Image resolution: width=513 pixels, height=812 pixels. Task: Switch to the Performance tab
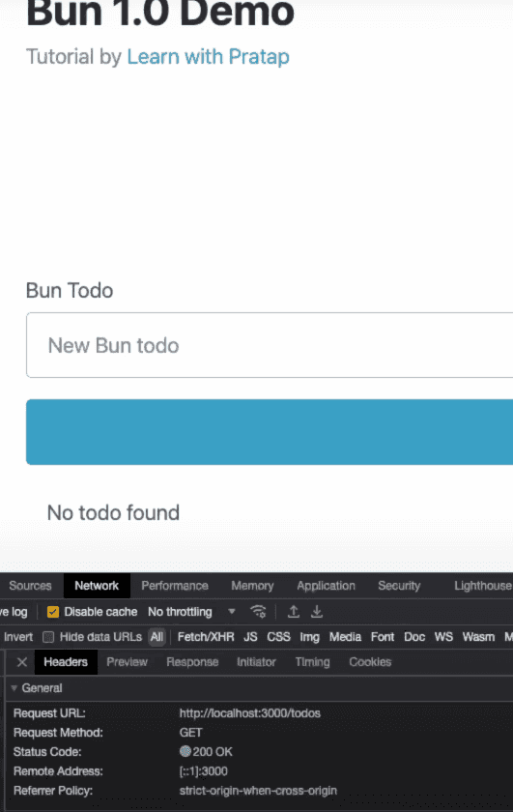[x=175, y=586]
